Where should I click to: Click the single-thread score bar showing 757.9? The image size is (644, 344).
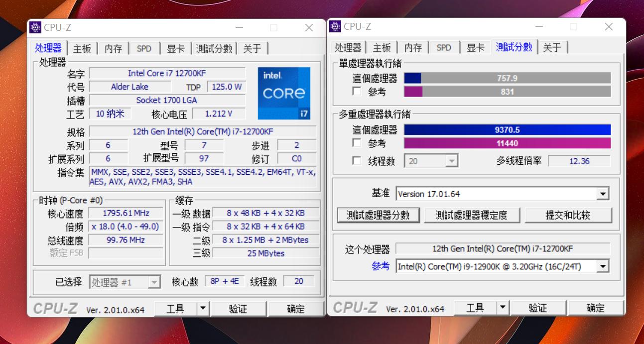508,78
